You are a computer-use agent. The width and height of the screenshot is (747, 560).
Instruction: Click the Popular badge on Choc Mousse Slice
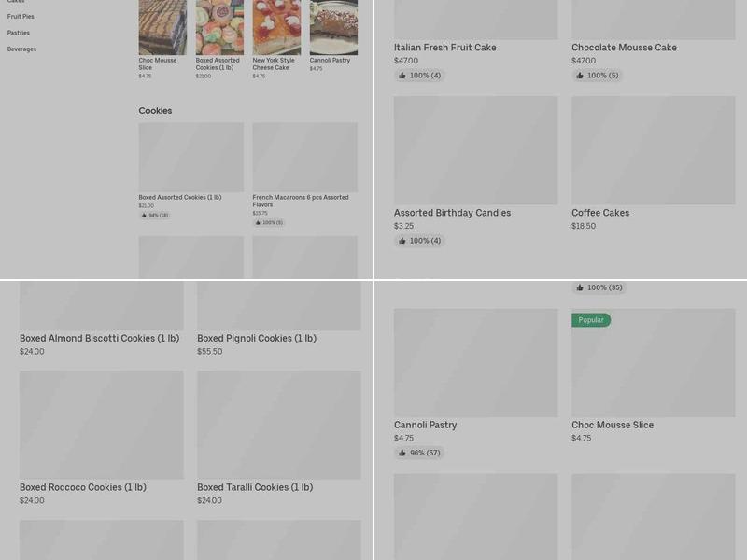(591, 320)
